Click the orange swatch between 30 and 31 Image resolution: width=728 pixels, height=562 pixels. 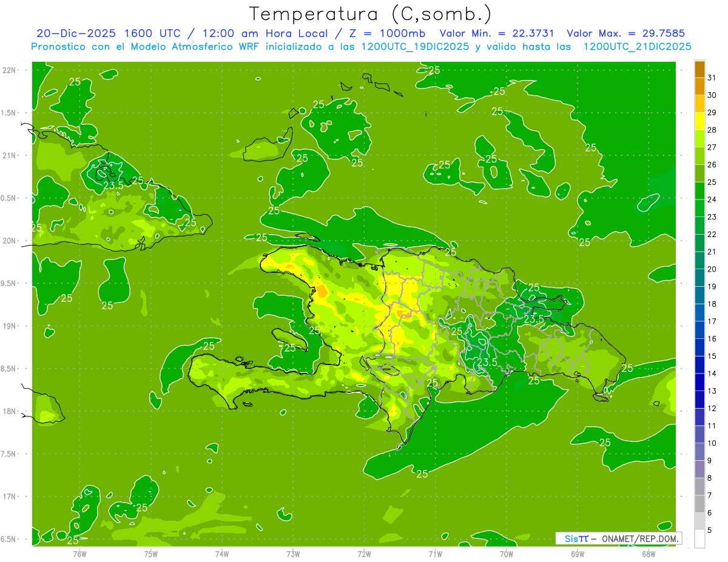click(x=699, y=87)
